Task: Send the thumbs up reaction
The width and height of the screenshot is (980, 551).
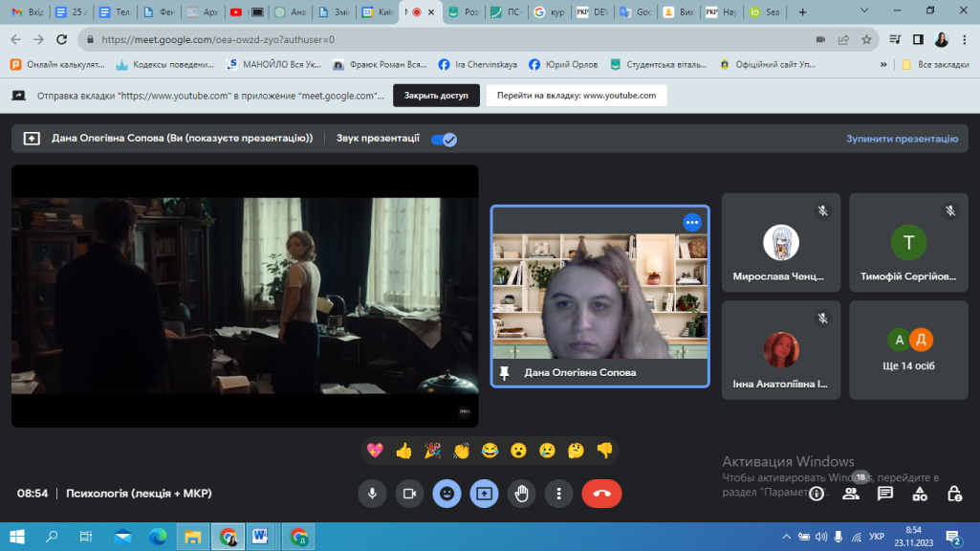Action: click(403, 451)
